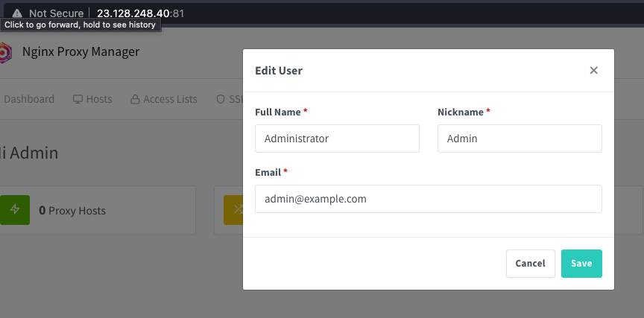Click the Nginx Proxy Manager logo
The image size is (644, 318).
[6, 53]
